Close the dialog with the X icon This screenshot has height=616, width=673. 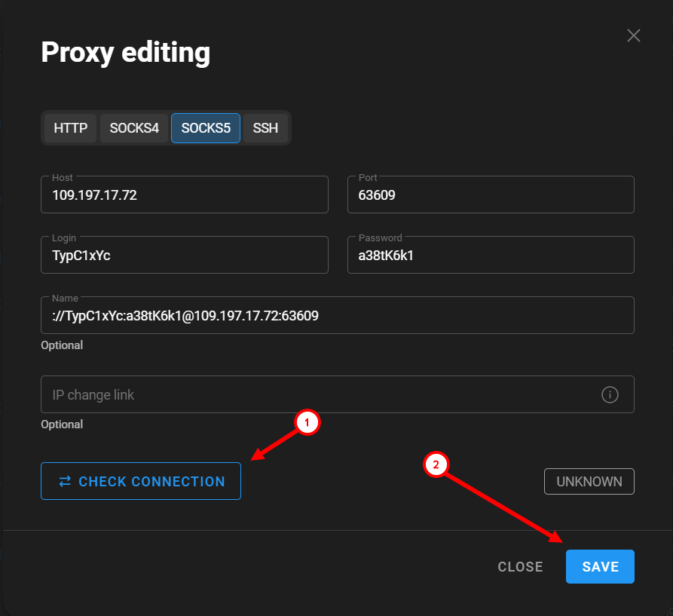point(634,35)
